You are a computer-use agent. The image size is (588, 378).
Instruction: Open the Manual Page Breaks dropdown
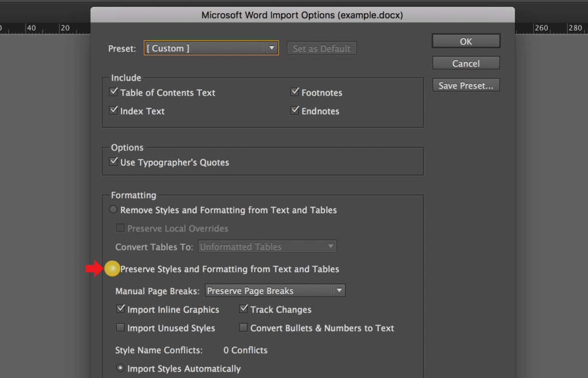coord(275,291)
